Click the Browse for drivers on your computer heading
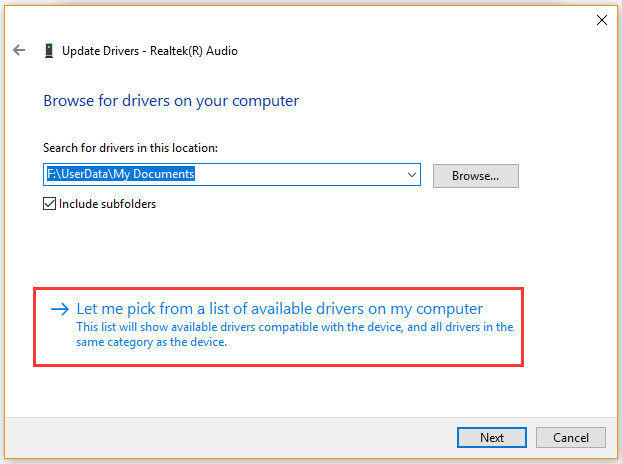 [171, 101]
